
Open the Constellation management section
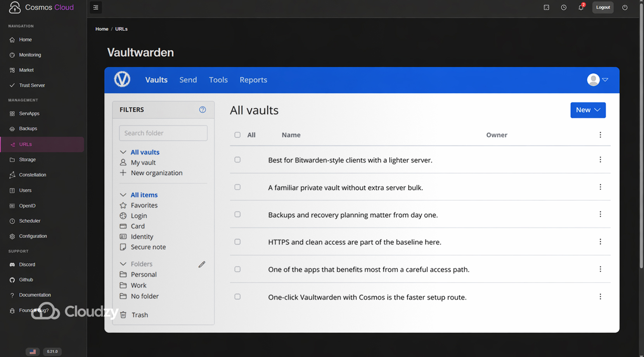pos(12,175)
